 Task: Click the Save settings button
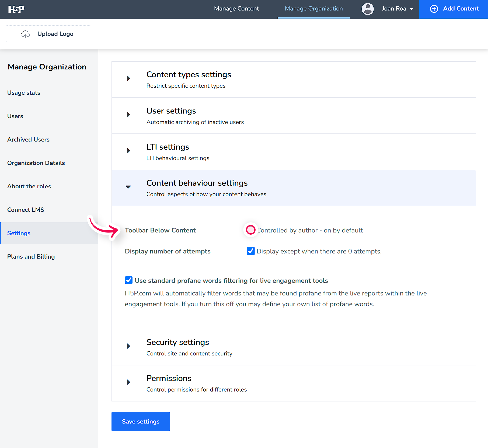click(140, 421)
